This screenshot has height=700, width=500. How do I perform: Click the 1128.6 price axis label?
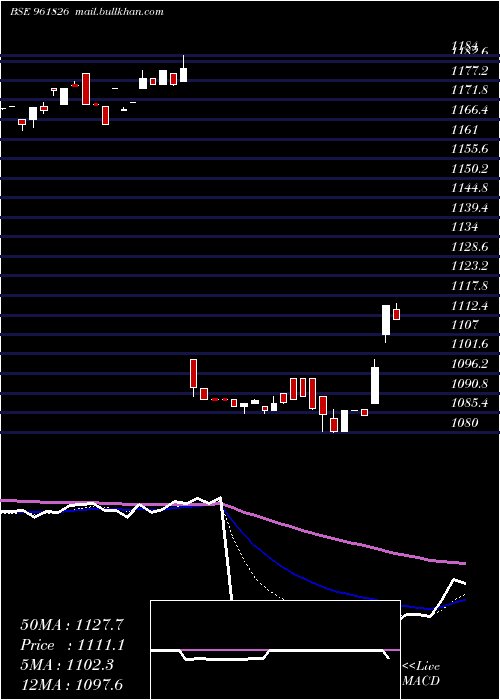click(x=469, y=246)
